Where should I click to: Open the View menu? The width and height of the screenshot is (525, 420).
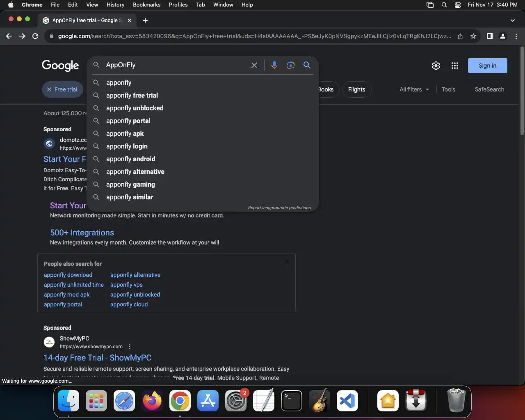pos(92,5)
